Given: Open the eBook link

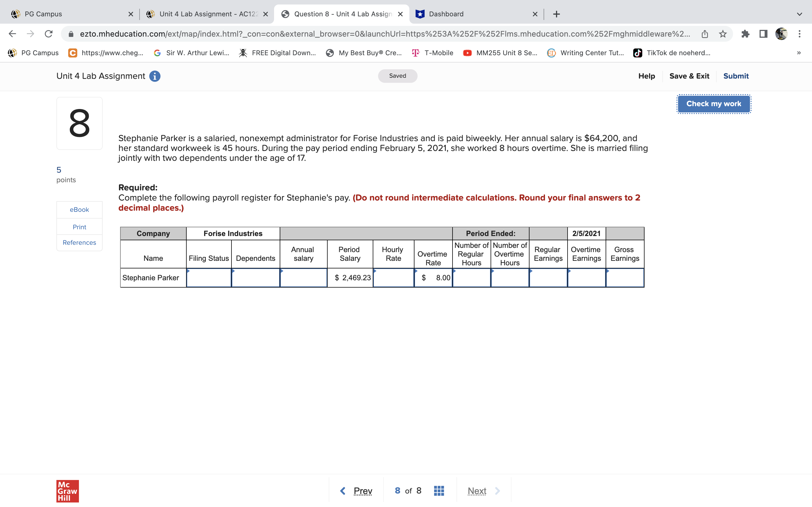Looking at the screenshot, I should 79,210.
